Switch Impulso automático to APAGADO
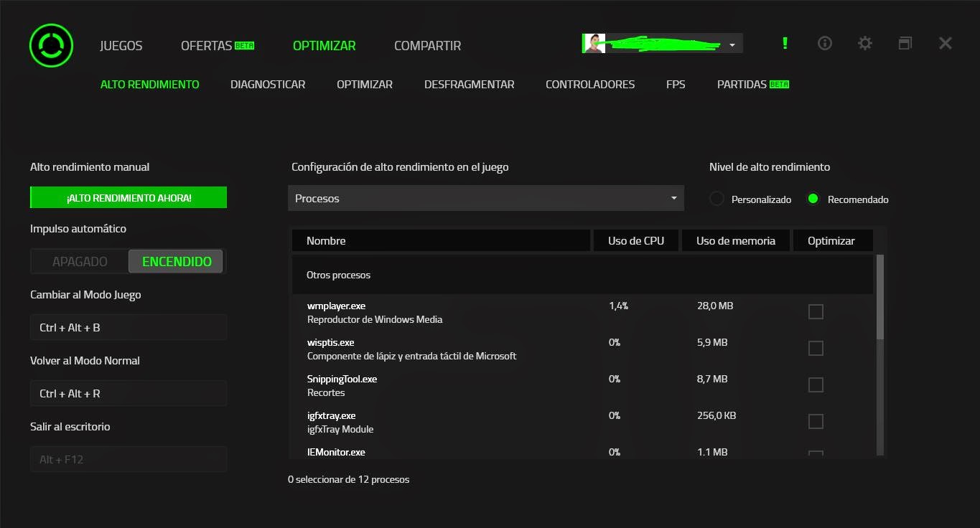This screenshot has height=528, width=980. coord(79,261)
